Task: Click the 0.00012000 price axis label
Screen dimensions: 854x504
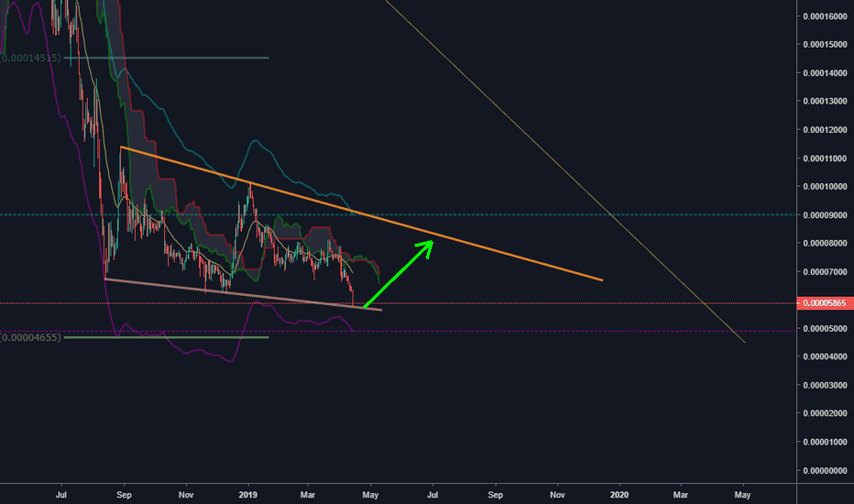Action: (825, 130)
